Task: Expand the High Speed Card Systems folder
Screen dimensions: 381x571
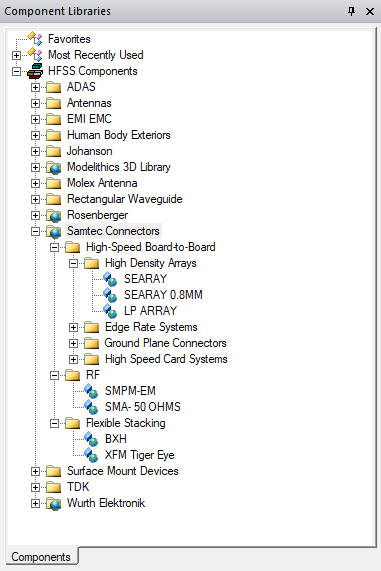Action: coord(73,360)
